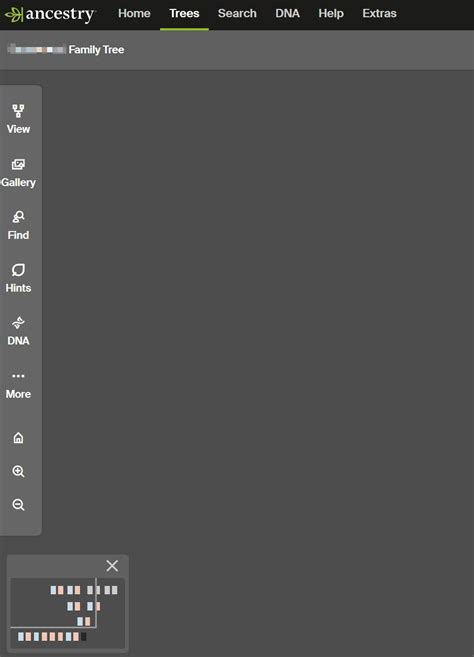474x657 pixels.
Task: Zoom in on the tree
Action: [x=18, y=471]
